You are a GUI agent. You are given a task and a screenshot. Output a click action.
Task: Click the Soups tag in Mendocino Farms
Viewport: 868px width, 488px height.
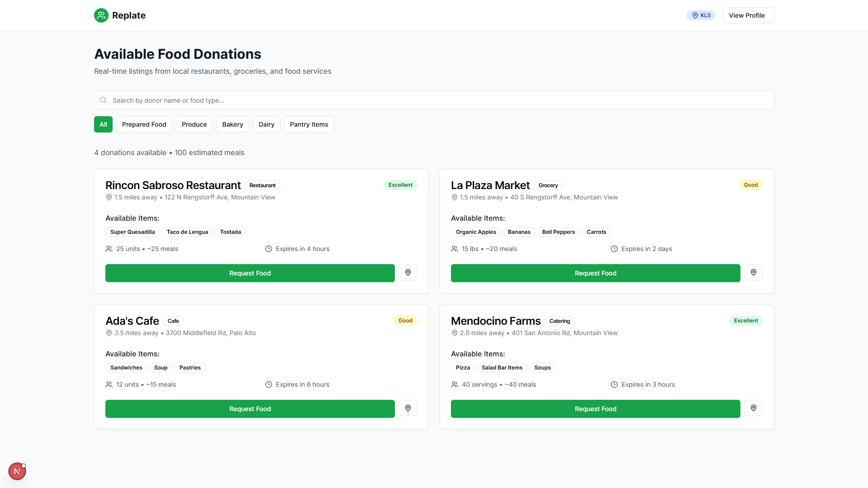click(542, 368)
